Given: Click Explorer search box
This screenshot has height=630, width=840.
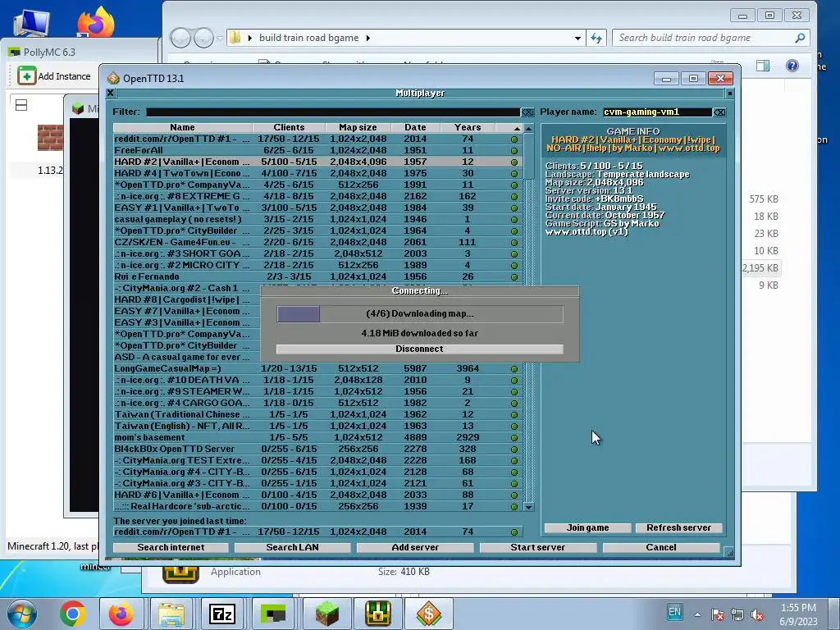Looking at the screenshot, I should (x=711, y=38).
